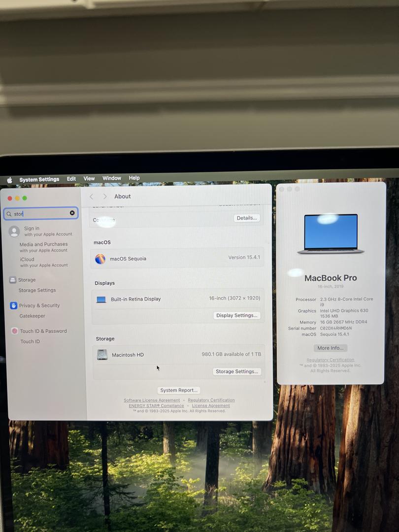This screenshot has width=399, height=532.
Task: Click the Details... button
Action: (x=247, y=218)
